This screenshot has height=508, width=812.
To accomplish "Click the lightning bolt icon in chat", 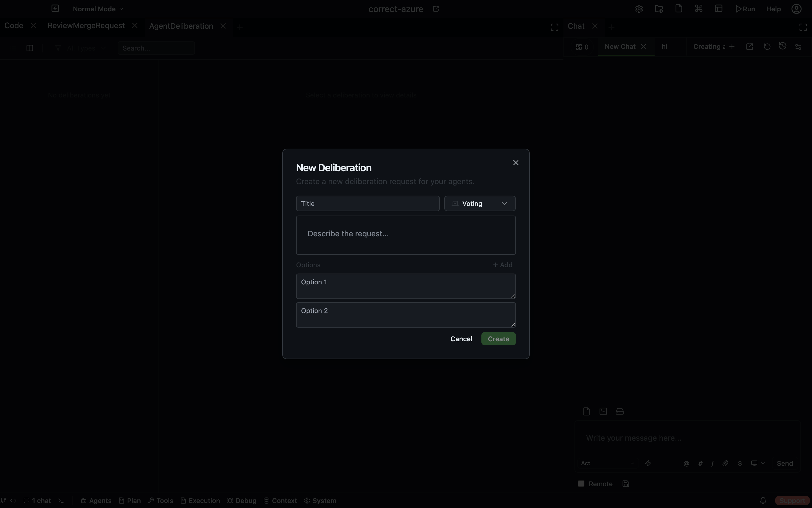I will pos(648,463).
